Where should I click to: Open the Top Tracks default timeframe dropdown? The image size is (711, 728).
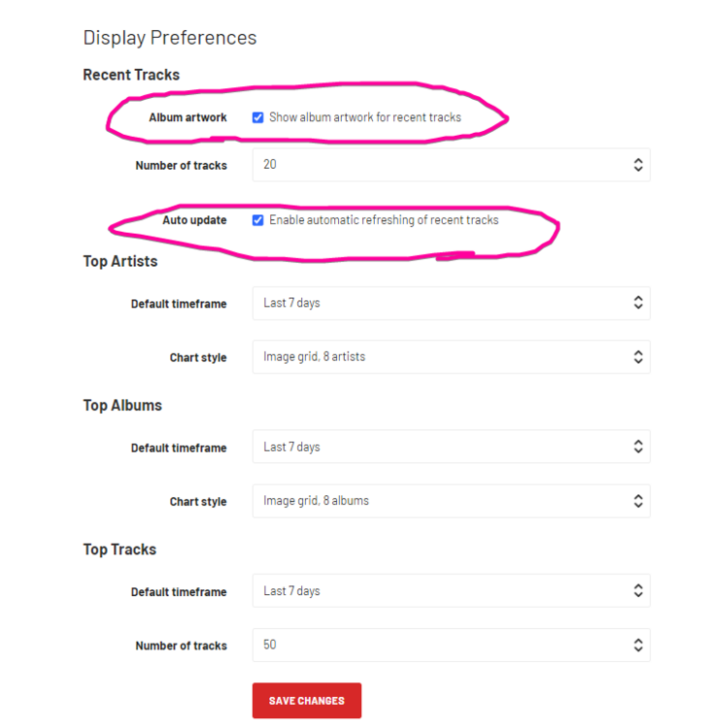[x=451, y=590]
